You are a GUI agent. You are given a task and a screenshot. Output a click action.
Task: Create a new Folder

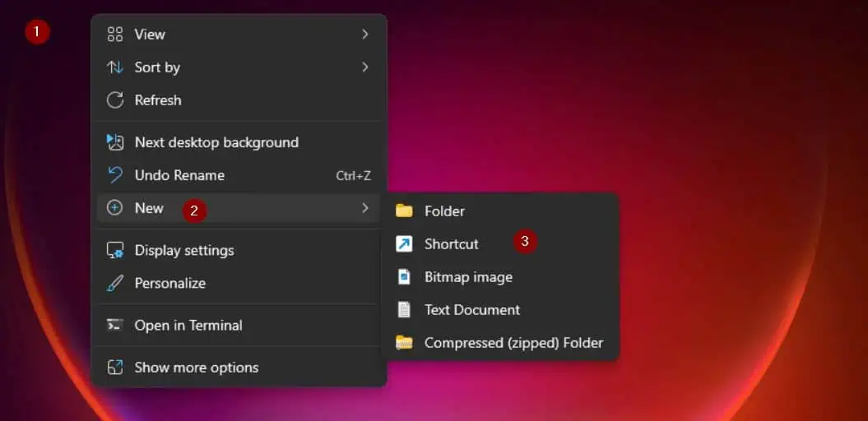click(x=500, y=210)
